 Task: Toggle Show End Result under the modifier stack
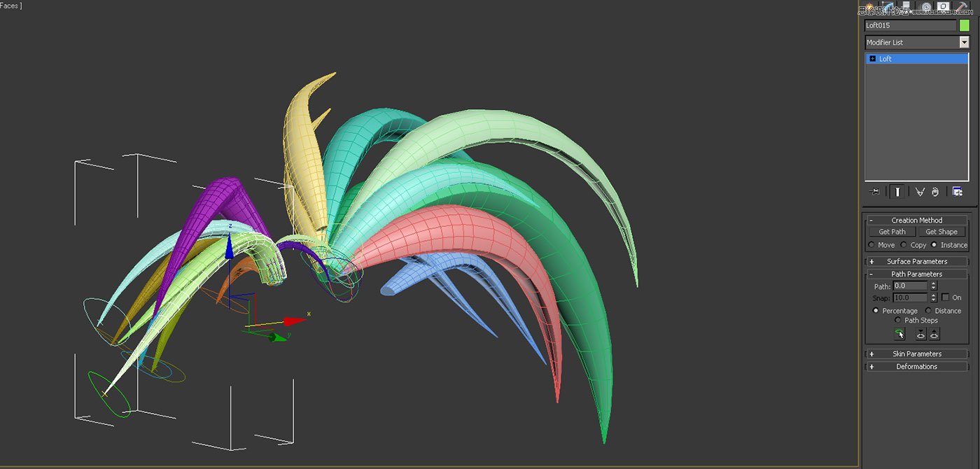click(x=897, y=191)
